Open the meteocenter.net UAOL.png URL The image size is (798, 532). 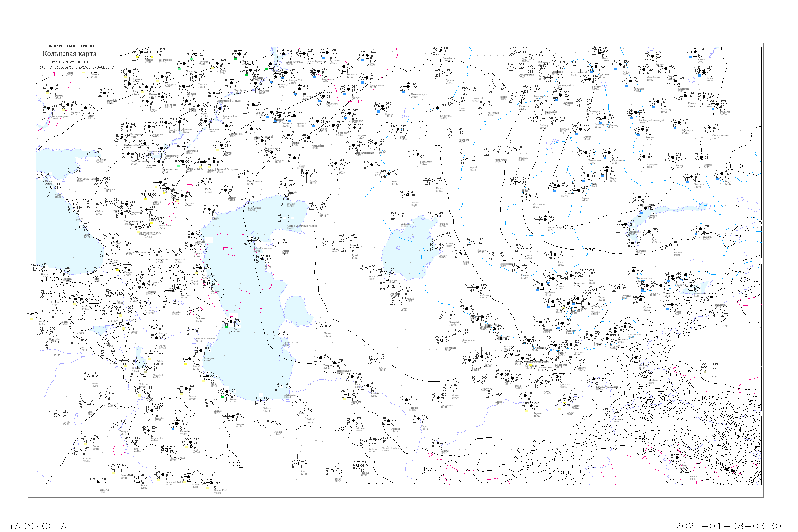(x=75, y=68)
